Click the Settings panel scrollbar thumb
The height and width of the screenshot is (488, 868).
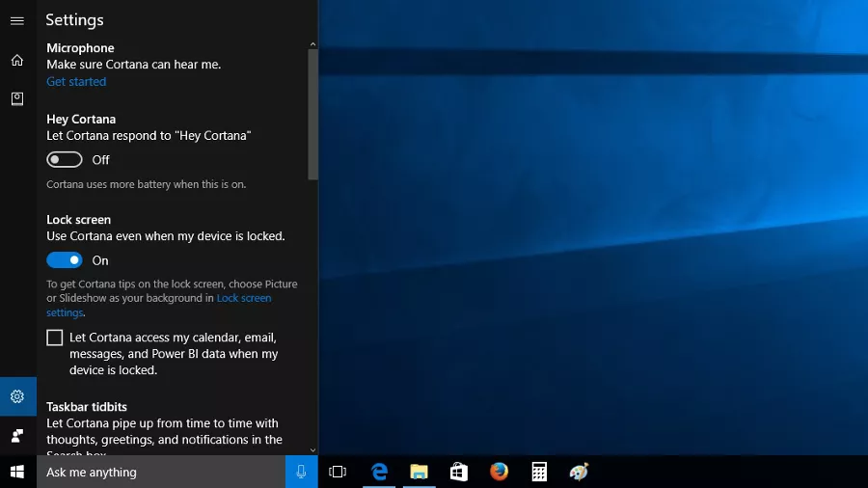(x=312, y=115)
